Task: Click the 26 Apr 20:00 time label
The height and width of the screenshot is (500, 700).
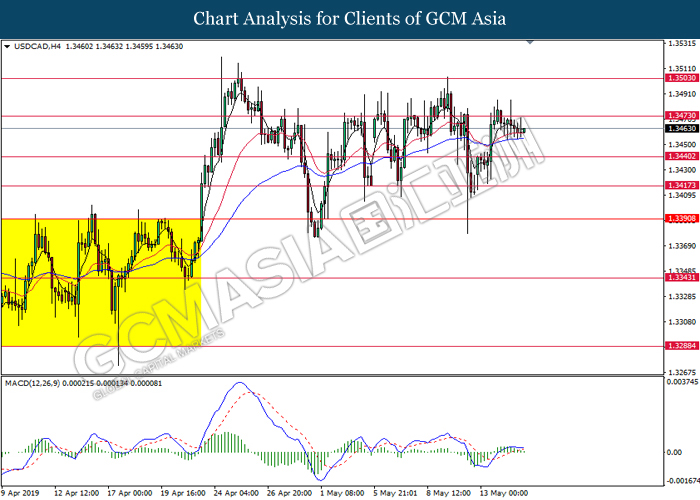Action: 289,493
